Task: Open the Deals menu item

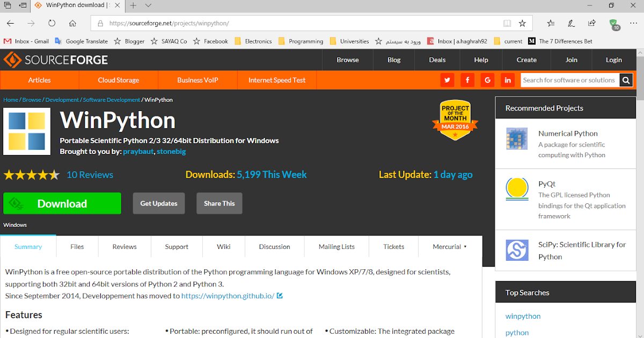Action: coord(437,60)
